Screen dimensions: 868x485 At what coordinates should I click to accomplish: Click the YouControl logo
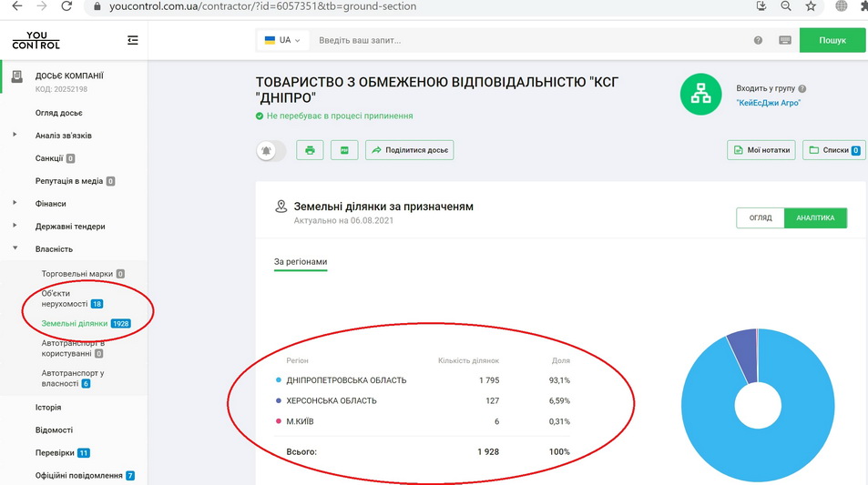(36, 40)
